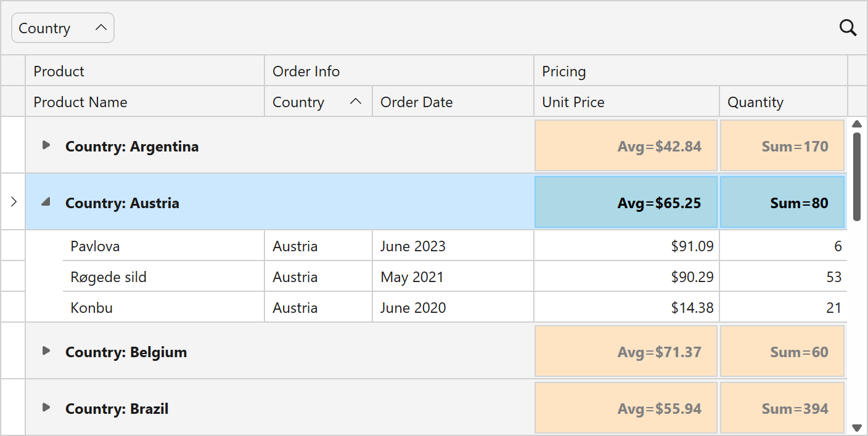Click the Product band header
This screenshot has height=436, width=868.
pyautogui.click(x=145, y=71)
